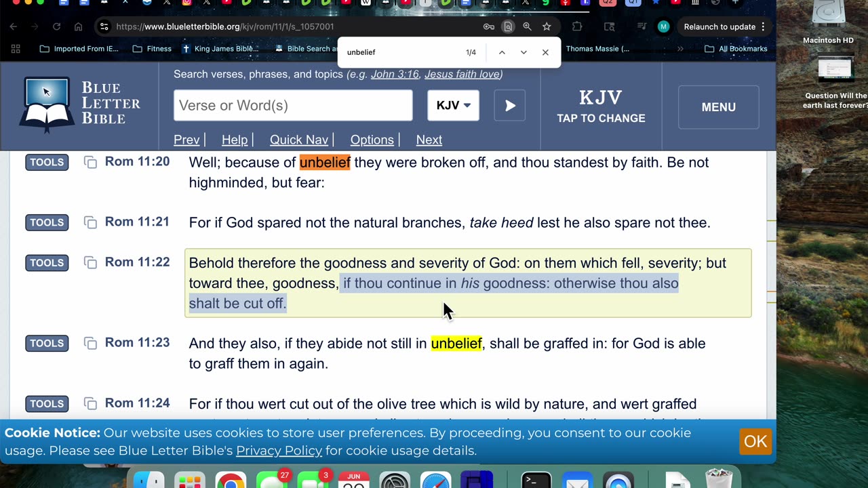Open the Chrome profile avatar M
The height and width of the screenshot is (488, 868).
(x=663, y=26)
